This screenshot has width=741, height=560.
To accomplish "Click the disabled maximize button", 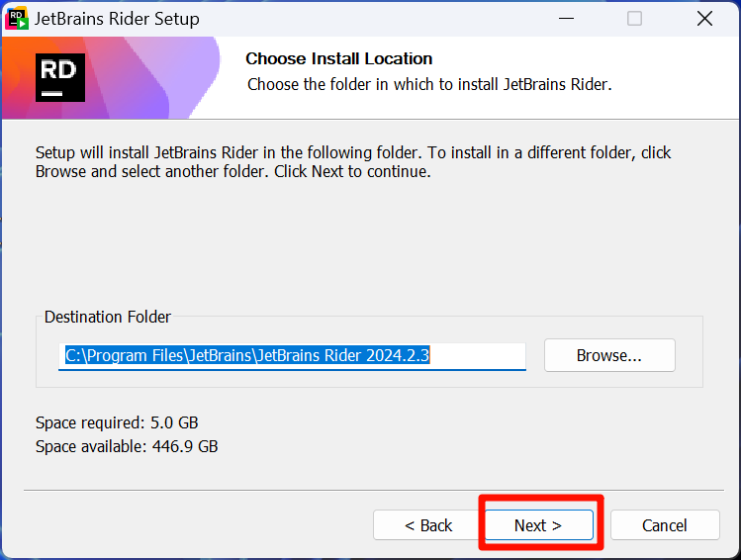I will [634, 19].
